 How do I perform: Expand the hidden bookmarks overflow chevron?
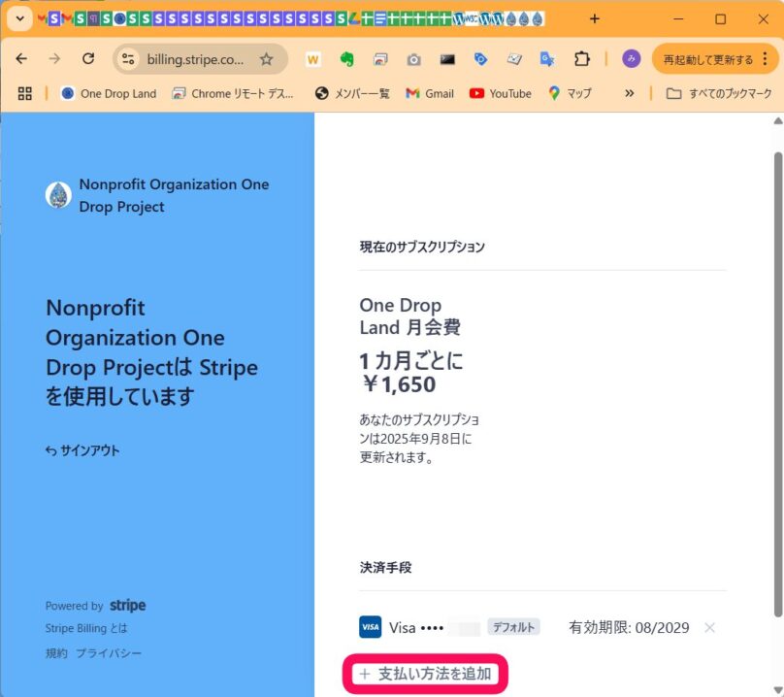[x=630, y=93]
